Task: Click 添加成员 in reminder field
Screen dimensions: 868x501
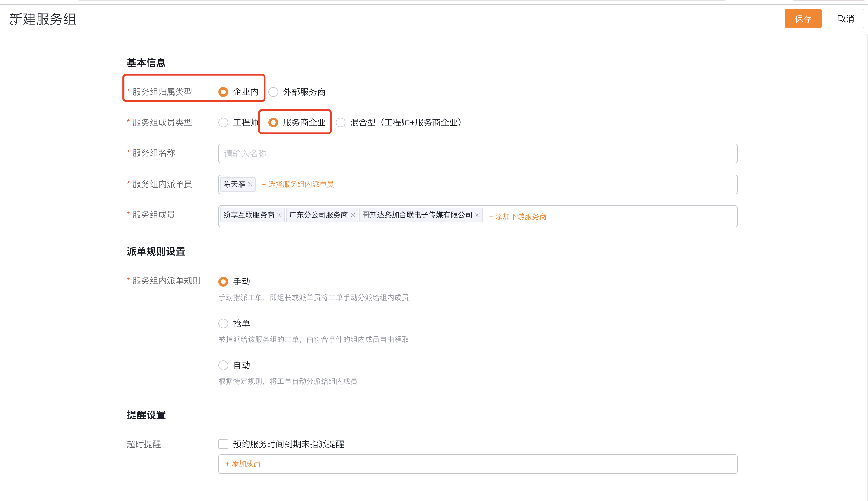Action: [243, 464]
